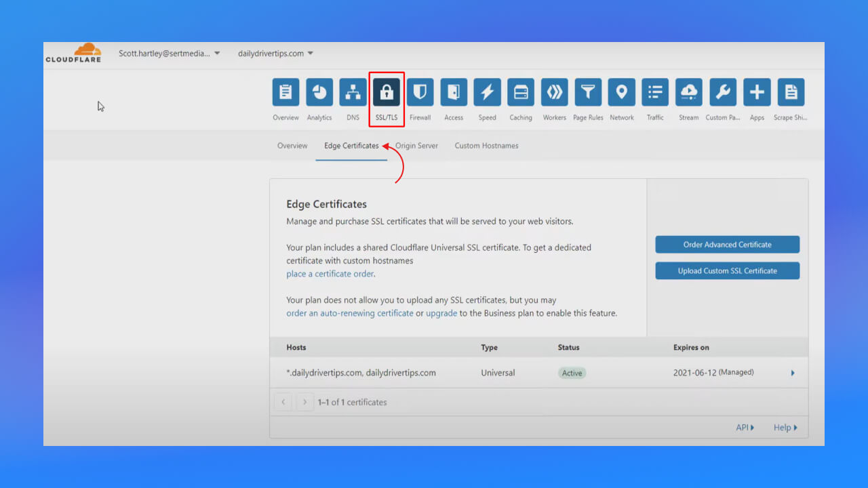Click the Status column header
This screenshot has height=488, width=868.
[x=569, y=347]
